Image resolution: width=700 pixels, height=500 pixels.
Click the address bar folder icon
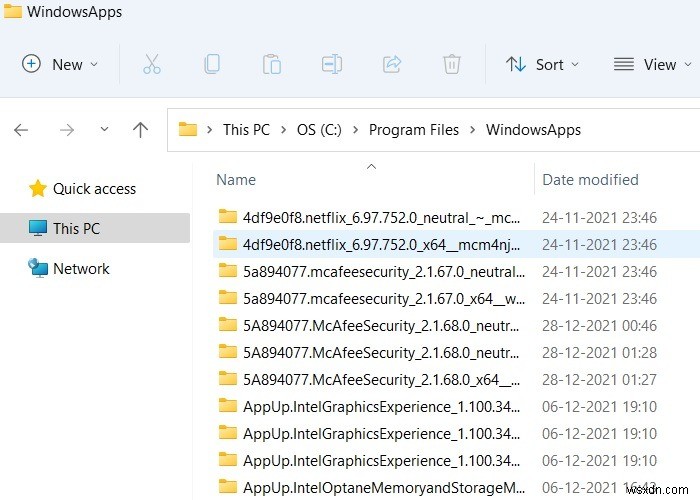[188, 129]
